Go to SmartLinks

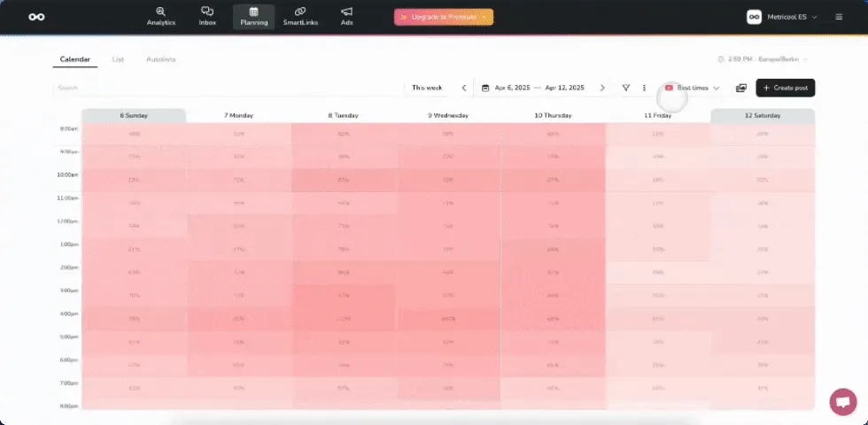299,16
